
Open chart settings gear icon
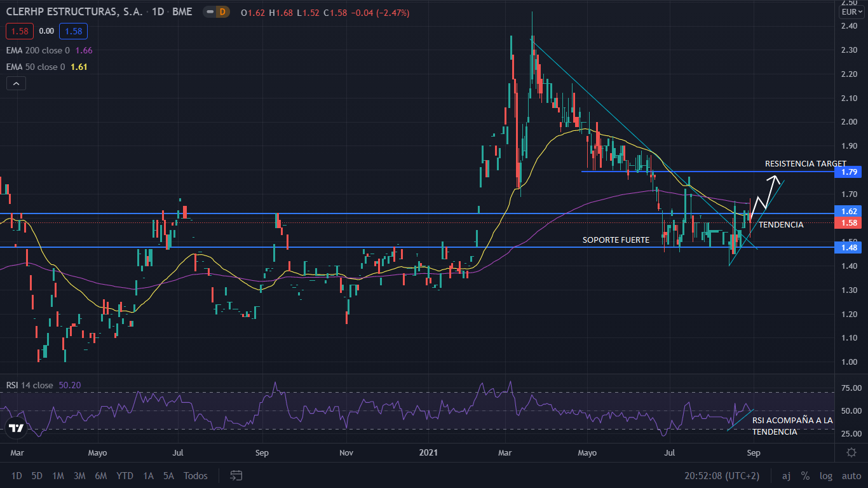coord(851,452)
